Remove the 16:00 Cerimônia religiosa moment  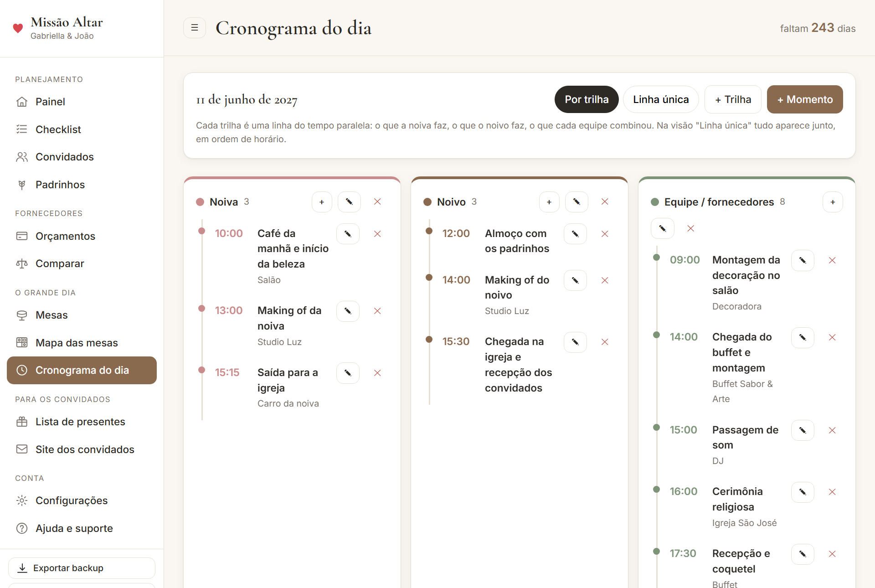click(832, 492)
